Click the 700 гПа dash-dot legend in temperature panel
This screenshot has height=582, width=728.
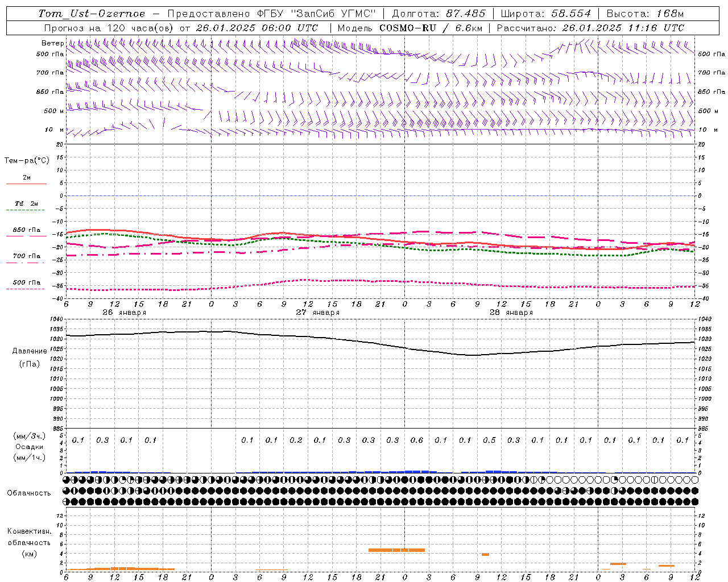[27, 256]
